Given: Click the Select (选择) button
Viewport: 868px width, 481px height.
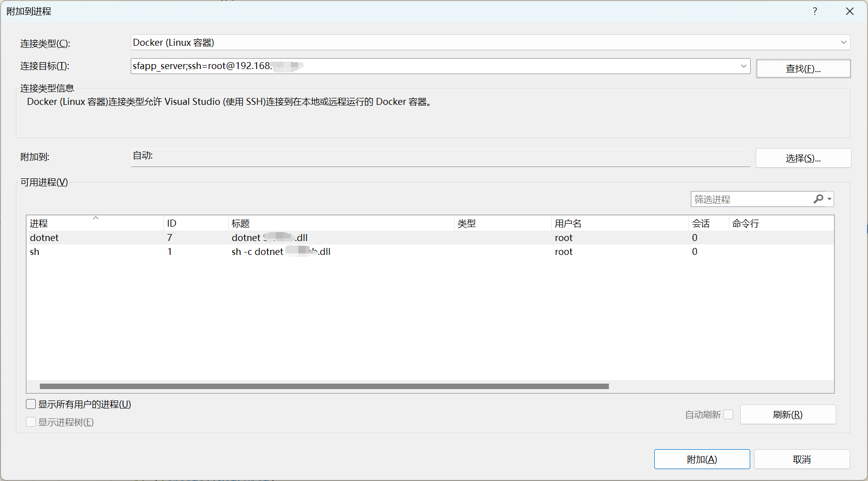Looking at the screenshot, I should 803,159.
